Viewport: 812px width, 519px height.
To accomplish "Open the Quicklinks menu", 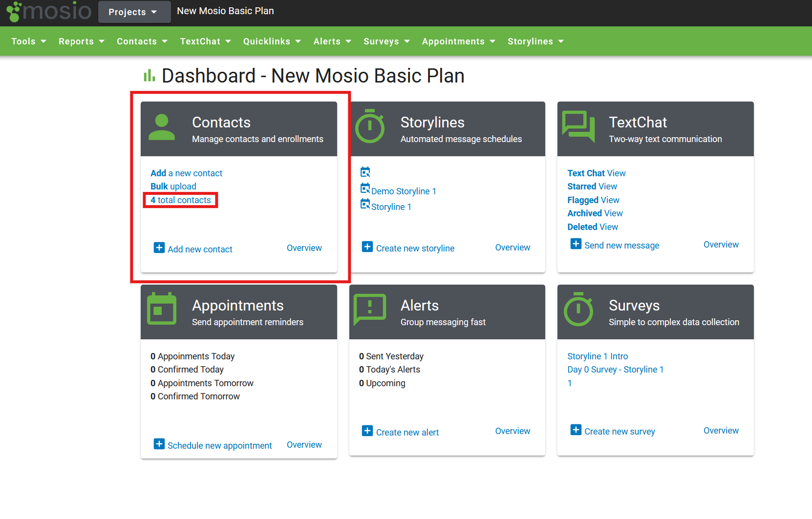I will click(x=272, y=42).
